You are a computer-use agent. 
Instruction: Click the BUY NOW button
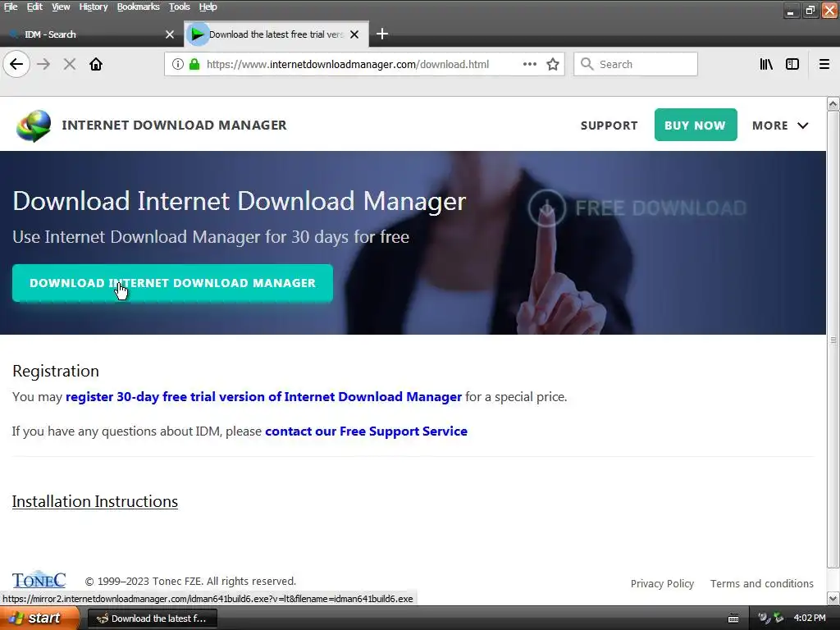[696, 126]
